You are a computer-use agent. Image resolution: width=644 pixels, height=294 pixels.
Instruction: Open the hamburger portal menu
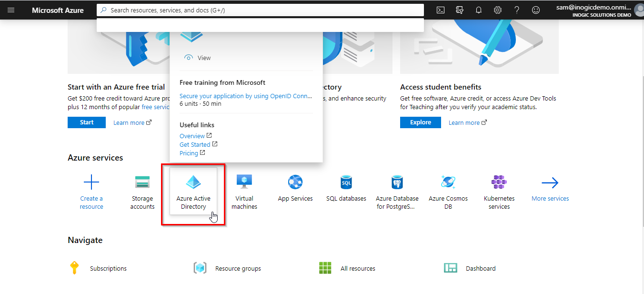click(x=11, y=10)
